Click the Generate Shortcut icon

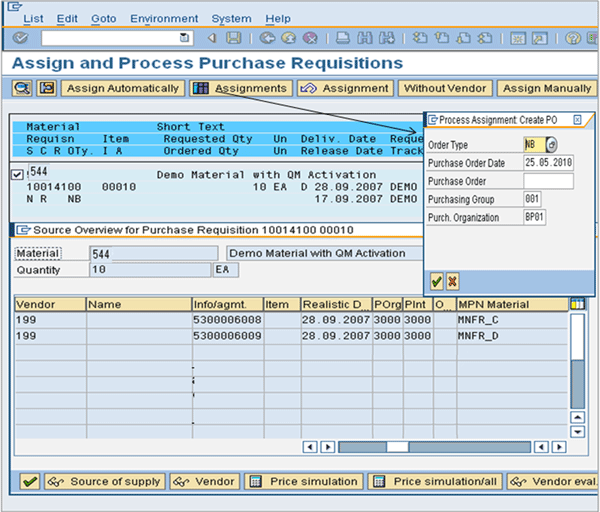tap(540, 38)
